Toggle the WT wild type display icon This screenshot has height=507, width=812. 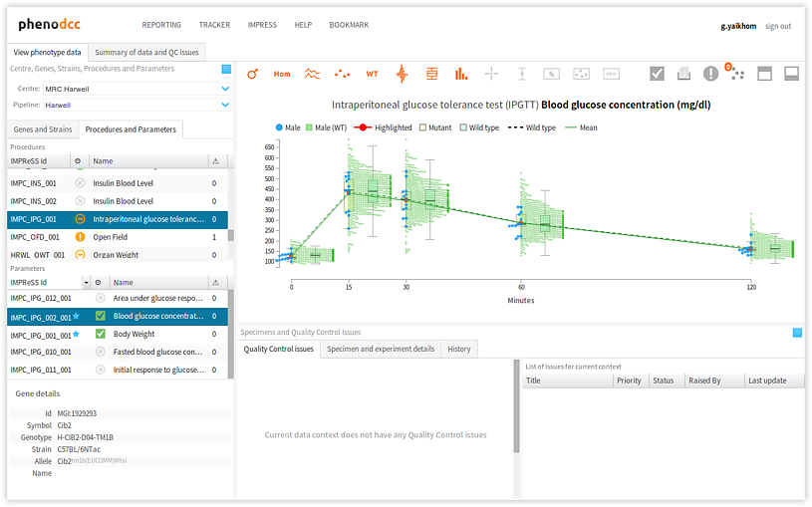(372, 74)
